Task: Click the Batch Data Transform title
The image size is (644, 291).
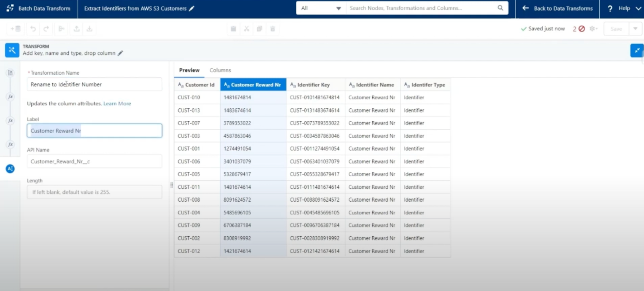Action: coord(44,8)
